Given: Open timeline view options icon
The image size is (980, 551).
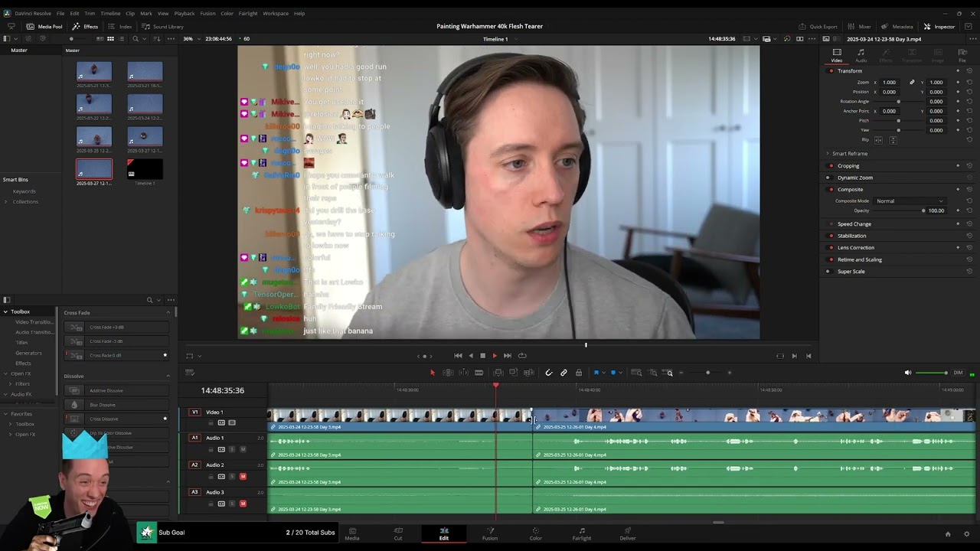Looking at the screenshot, I should click(190, 373).
